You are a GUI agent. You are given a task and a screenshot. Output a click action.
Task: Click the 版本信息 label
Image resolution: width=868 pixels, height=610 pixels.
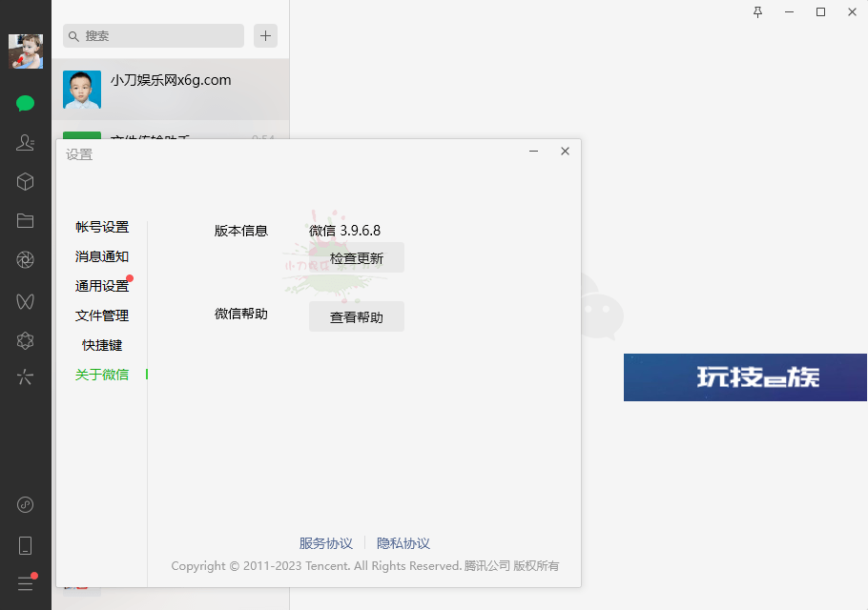(x=241, y=231)
